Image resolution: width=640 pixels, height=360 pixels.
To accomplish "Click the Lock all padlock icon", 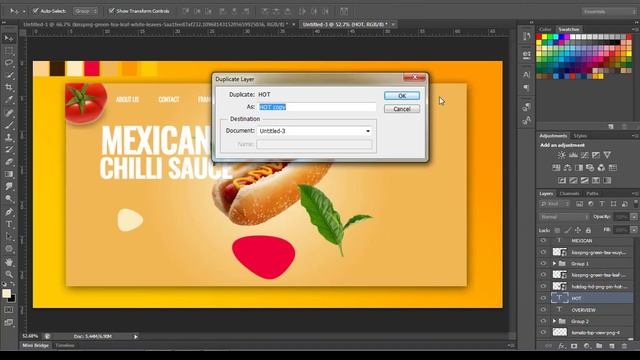I will click(588, 231).
